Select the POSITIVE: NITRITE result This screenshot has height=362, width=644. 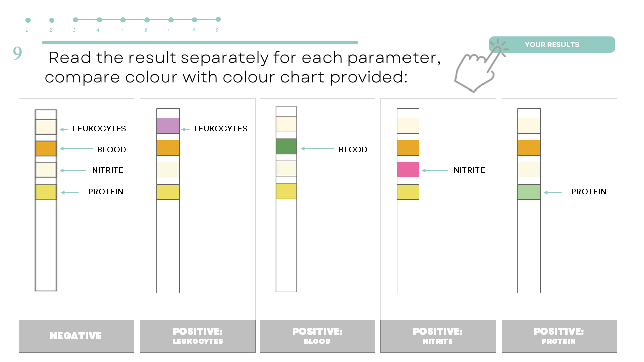point(437,336)
